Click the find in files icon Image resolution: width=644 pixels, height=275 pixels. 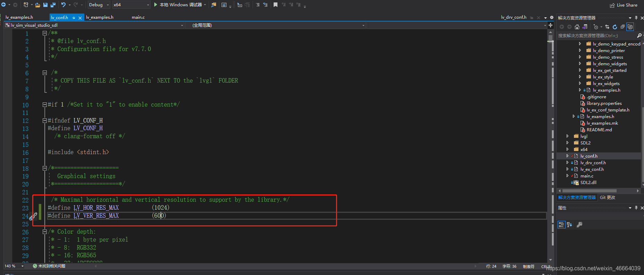click(x=214, y=5)
